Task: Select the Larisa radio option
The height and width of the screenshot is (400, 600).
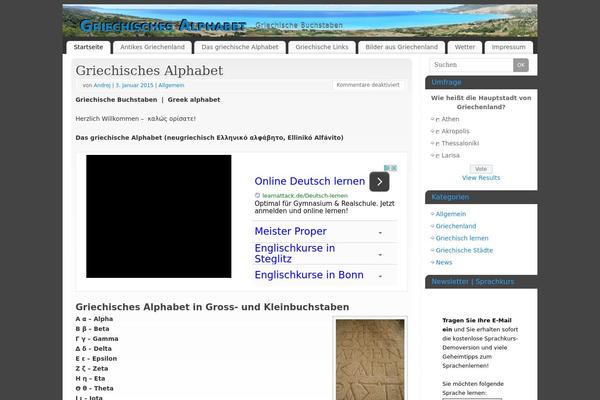Action: [x=437, y=156]
